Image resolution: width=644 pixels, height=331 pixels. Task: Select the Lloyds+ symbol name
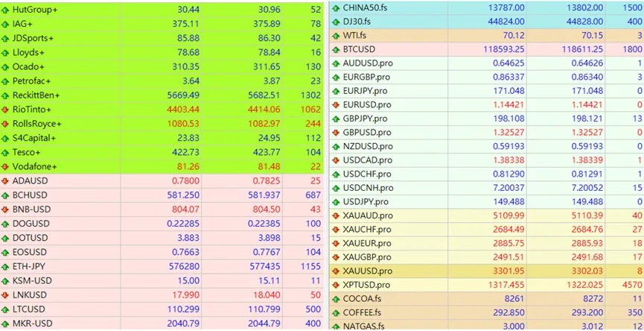(x=29, y=53)
